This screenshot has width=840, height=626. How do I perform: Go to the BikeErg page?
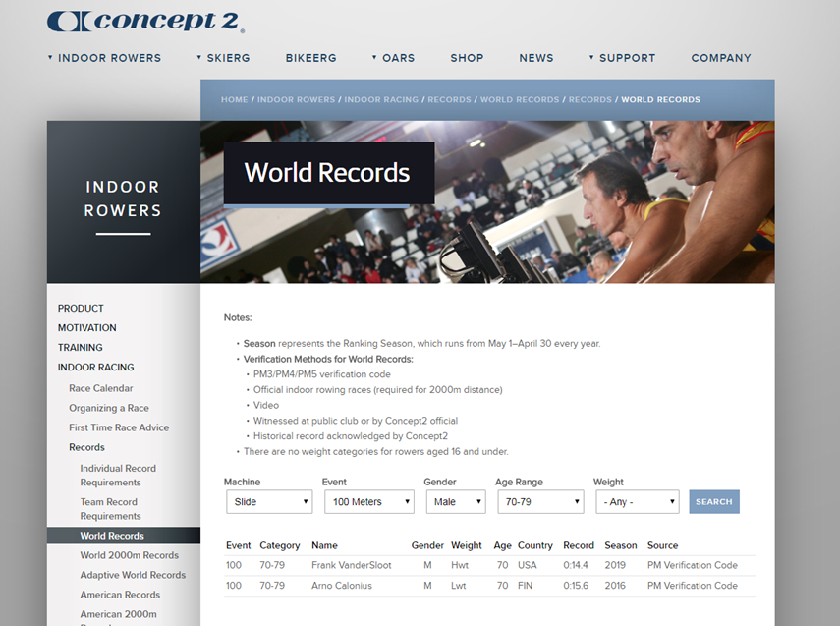coord(310,58)
